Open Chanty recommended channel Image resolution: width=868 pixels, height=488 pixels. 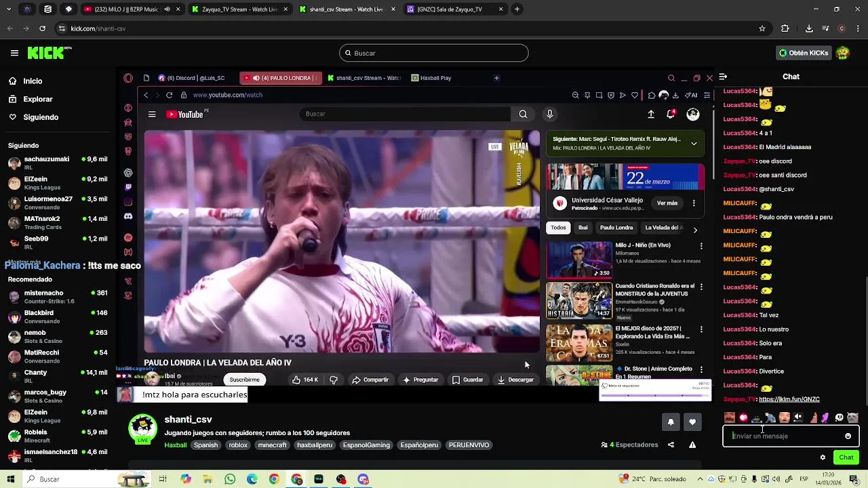click(58, 376)
